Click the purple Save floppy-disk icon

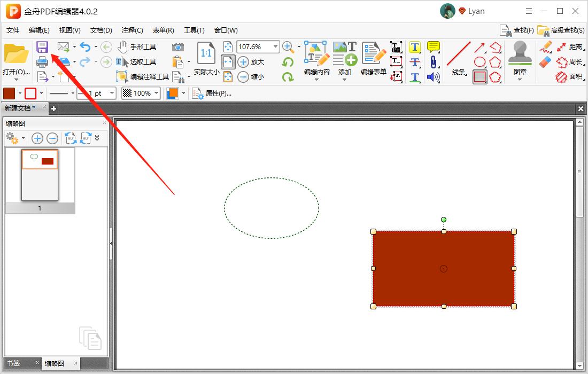pos(42,47)
